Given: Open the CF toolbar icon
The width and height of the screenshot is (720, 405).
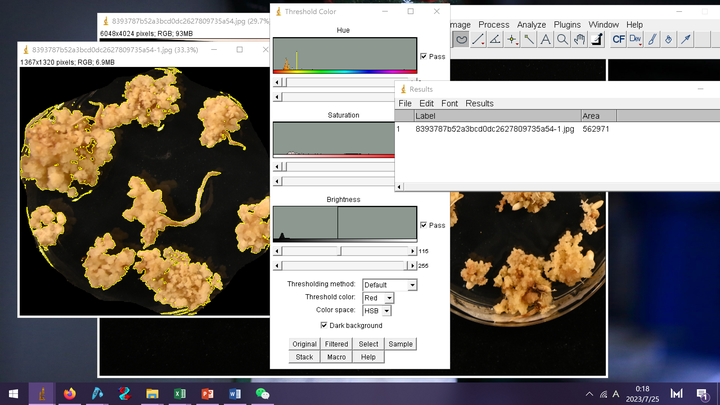Looking at the screenshot, I should [x=618, y=40].
